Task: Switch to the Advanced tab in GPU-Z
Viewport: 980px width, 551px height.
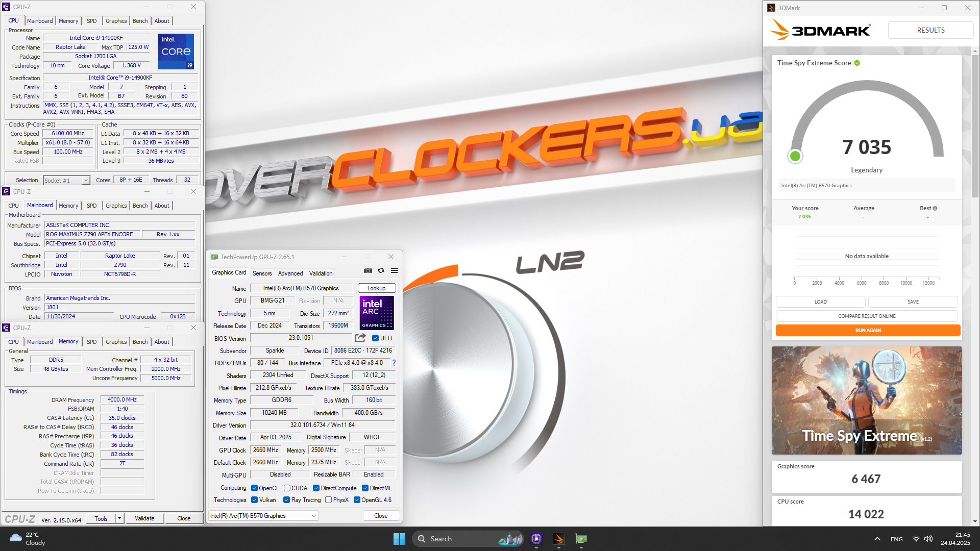Action: tap(290, 273)
